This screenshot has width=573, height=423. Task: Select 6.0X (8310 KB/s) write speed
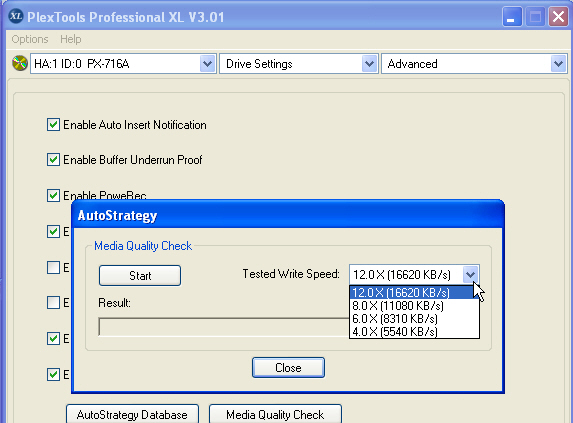(x=414, y=319)
